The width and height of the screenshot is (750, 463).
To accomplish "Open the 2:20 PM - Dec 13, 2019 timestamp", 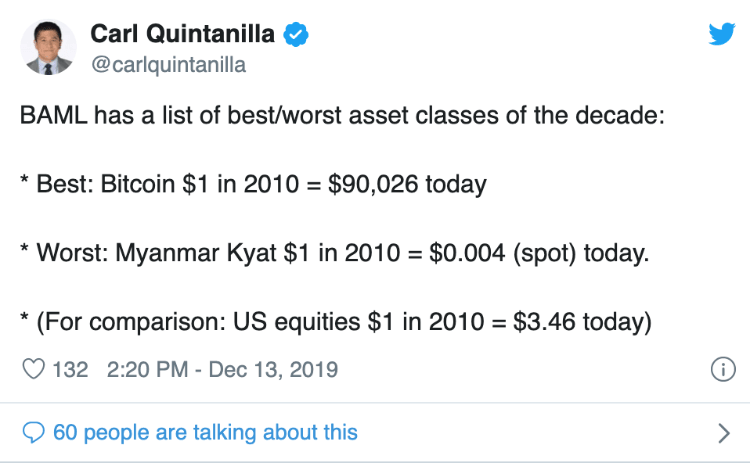I will coord(221,369).
